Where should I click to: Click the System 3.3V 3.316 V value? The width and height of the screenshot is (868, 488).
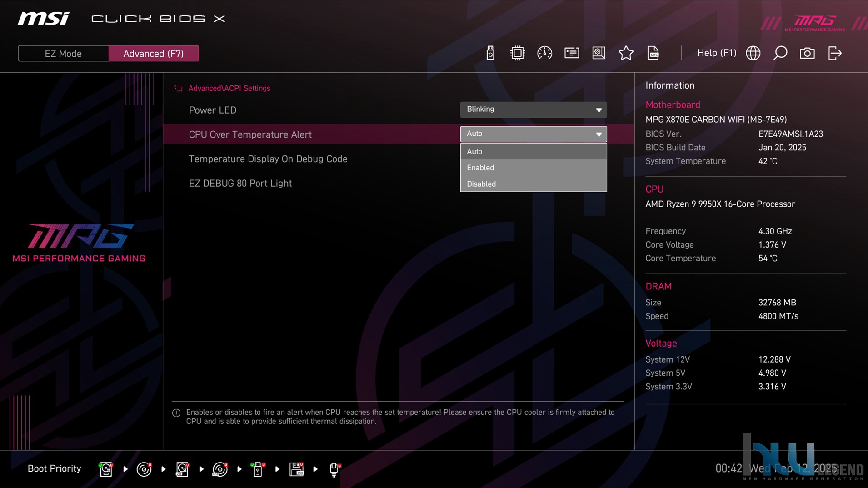coord(772,387)
